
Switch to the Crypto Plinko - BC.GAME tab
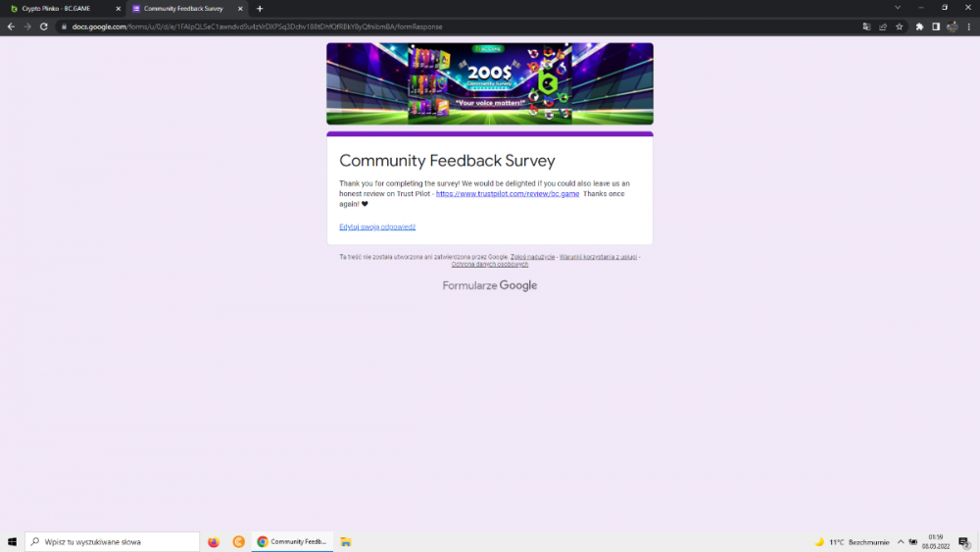59,8
